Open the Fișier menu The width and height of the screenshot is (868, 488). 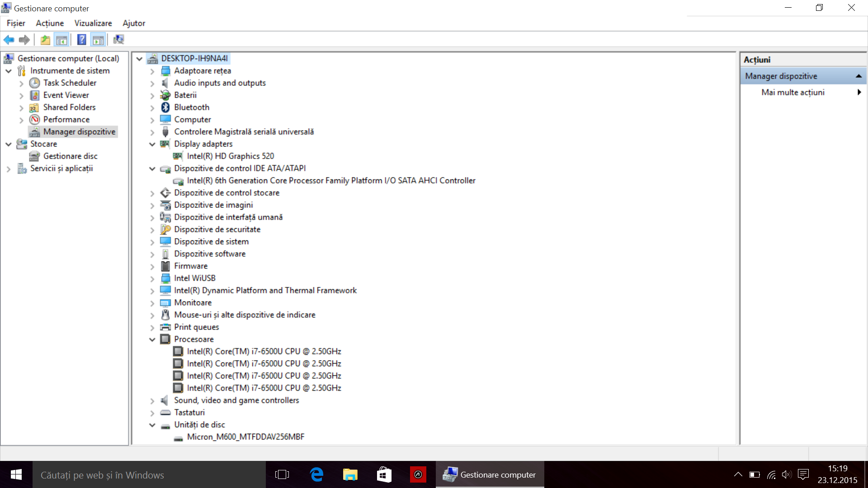(x=16, y=23)
